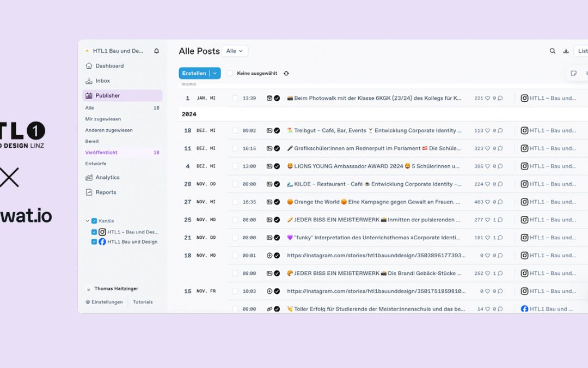Click heart icon on LIONS YOUNG row

[487, 166]
